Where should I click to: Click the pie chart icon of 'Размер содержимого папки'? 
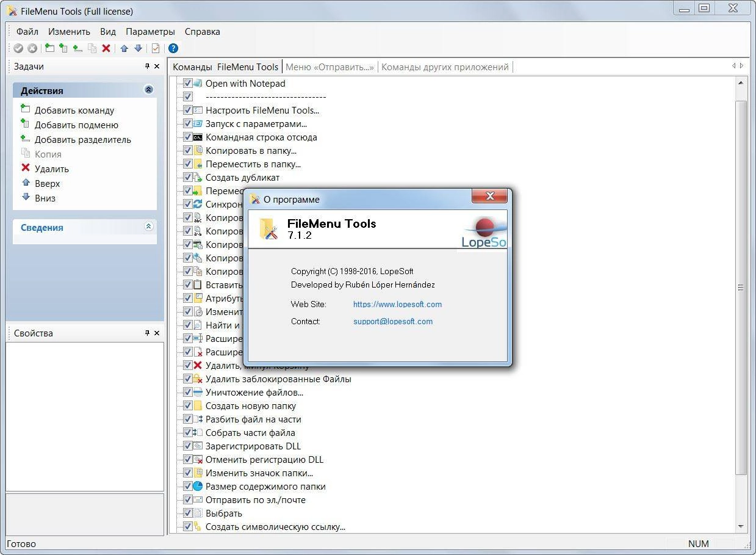(198, 487)
